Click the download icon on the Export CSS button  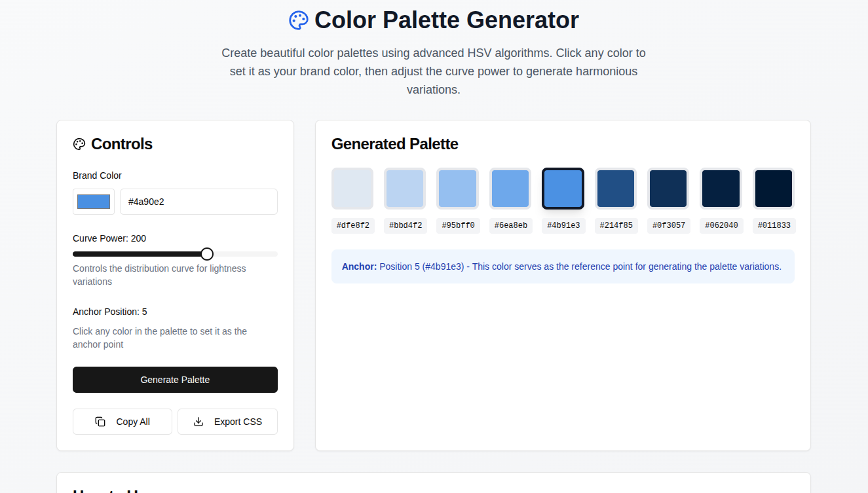(x=198, y=422)
